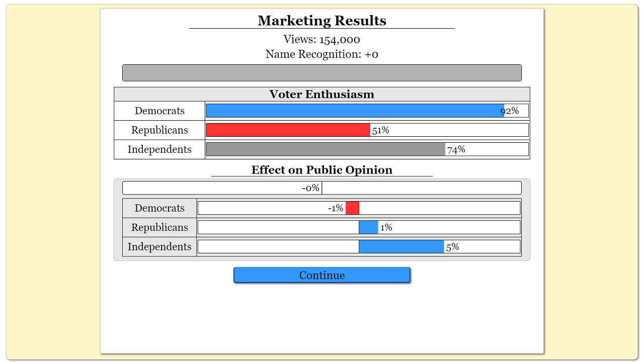The width and height of the screenshot is (644, 362).
Task: Click Independents label in Voter Enthusiasm table
Action: (x=159, y=149)
